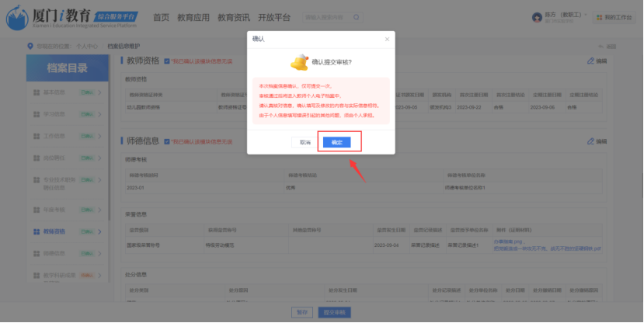Toggle the confirmation checkbox next to 师德信息
644x323 pixels.
[x=167, y=141]
